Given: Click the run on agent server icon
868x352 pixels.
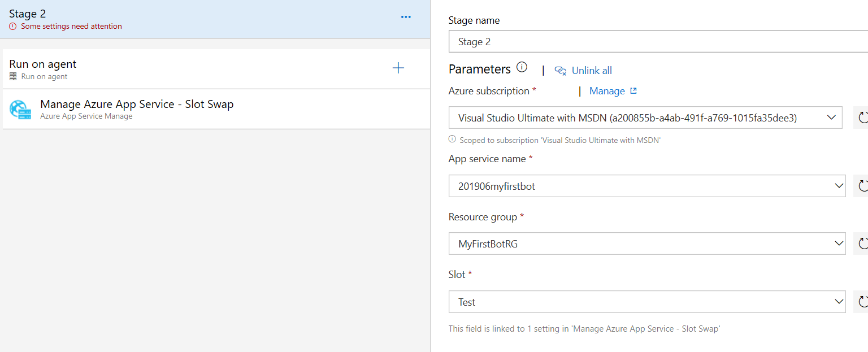Looking at the screenshot, I should (x=13, y=76).
